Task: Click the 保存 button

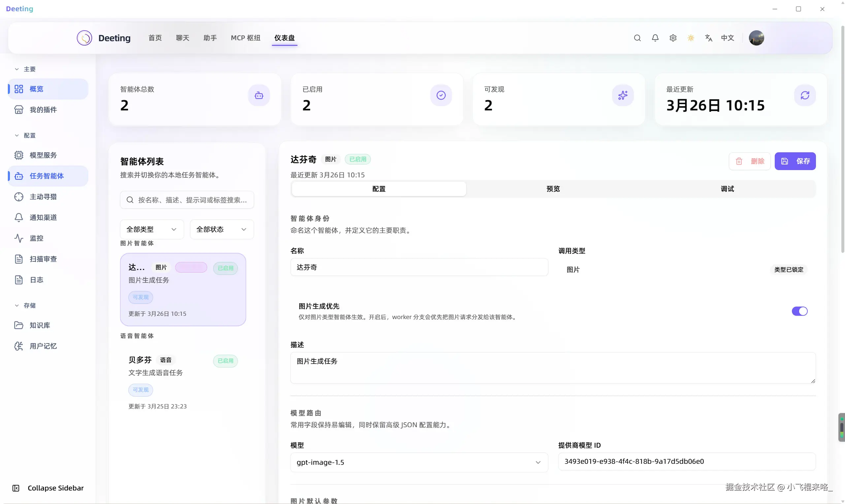Action: pos(795,161)
